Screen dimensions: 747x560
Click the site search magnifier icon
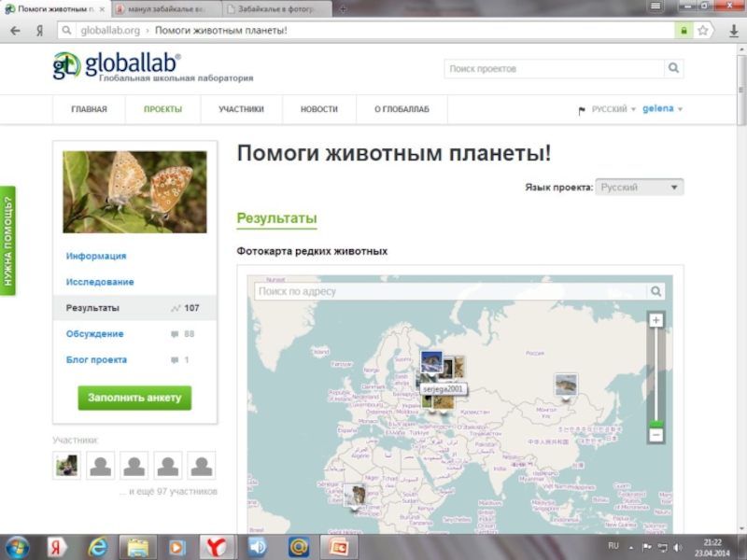(x=673, y=68)
